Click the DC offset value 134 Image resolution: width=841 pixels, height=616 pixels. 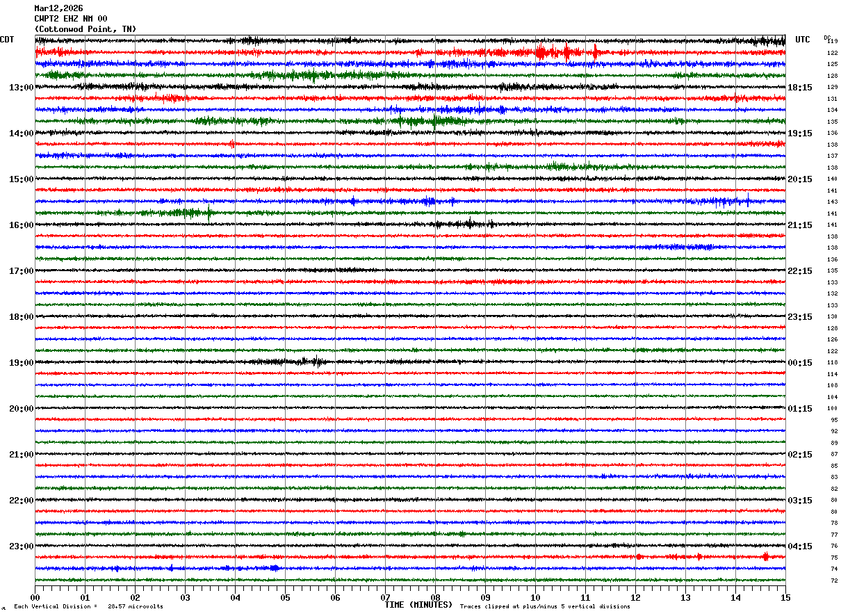tap(833, 111)
